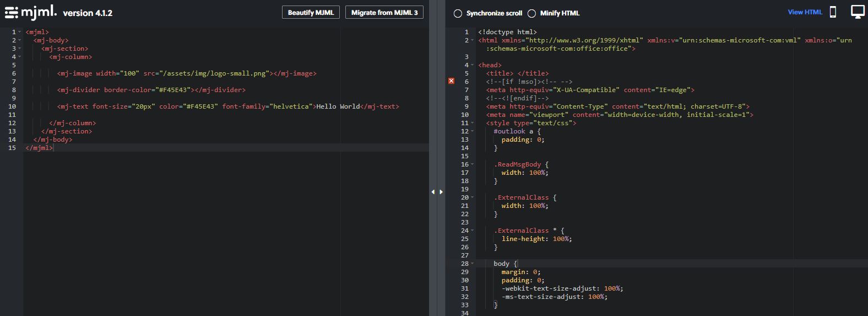Click the closing </mj-body> tag
The image size is (868, 316).
[x=53, y=140]
